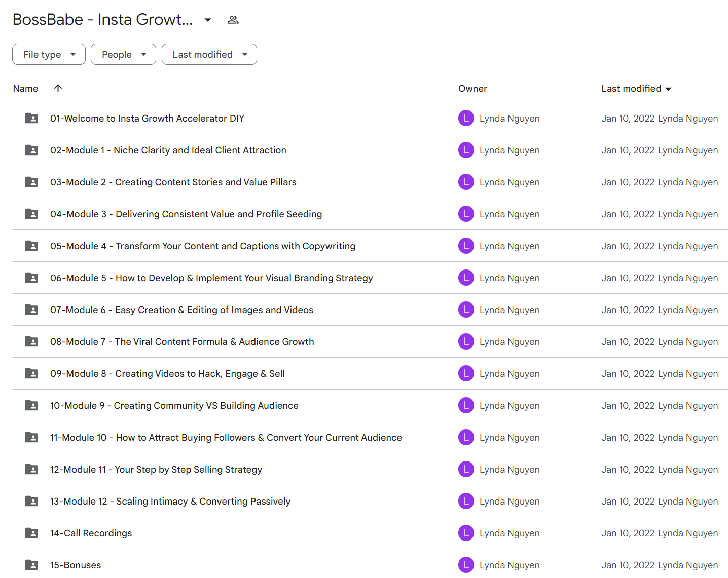Select 05-Module 4 - Transform Your Content folder name
Screen dimensions: 728x578
pyautogui.click(x=203, y=246)
